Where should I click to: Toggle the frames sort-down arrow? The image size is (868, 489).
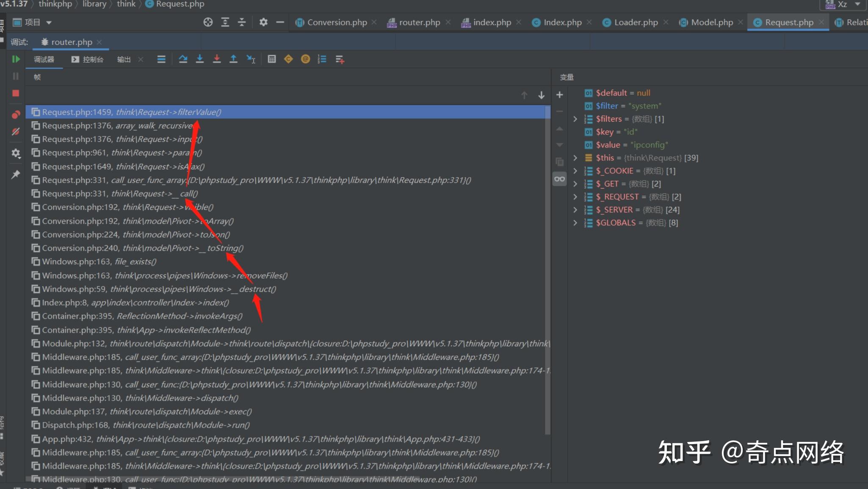click(x=541, y=95)
